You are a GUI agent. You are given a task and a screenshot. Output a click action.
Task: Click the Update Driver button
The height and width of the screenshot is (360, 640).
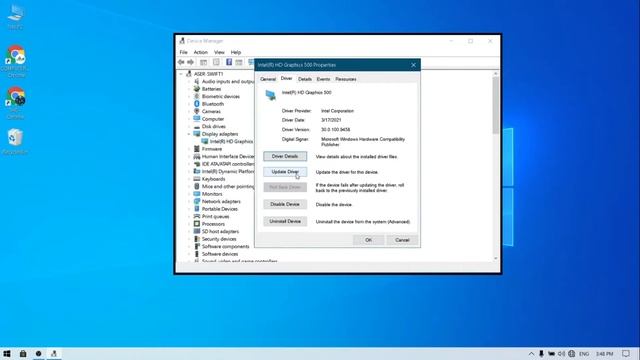click(x=285, y=172)
